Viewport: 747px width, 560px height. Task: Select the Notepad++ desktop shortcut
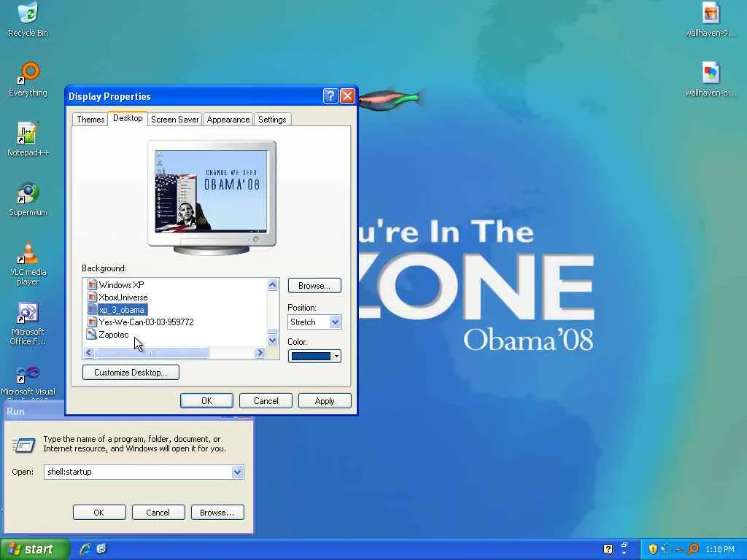coord(28,139)
